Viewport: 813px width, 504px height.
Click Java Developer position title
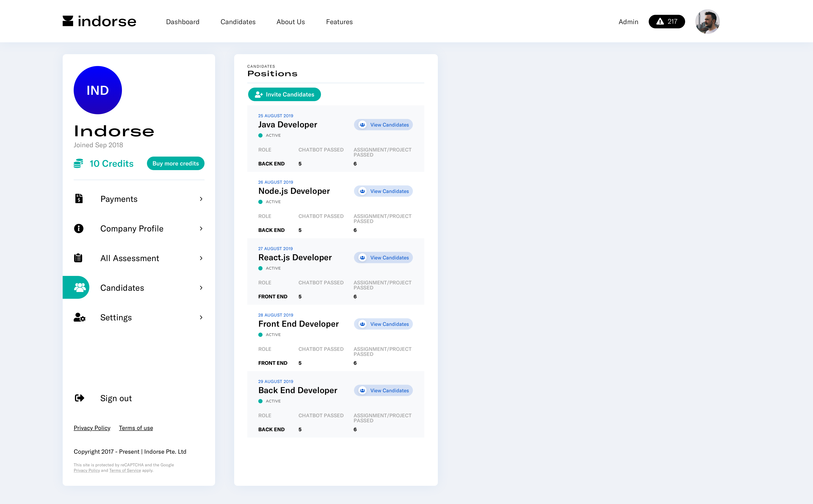point(288,124)
